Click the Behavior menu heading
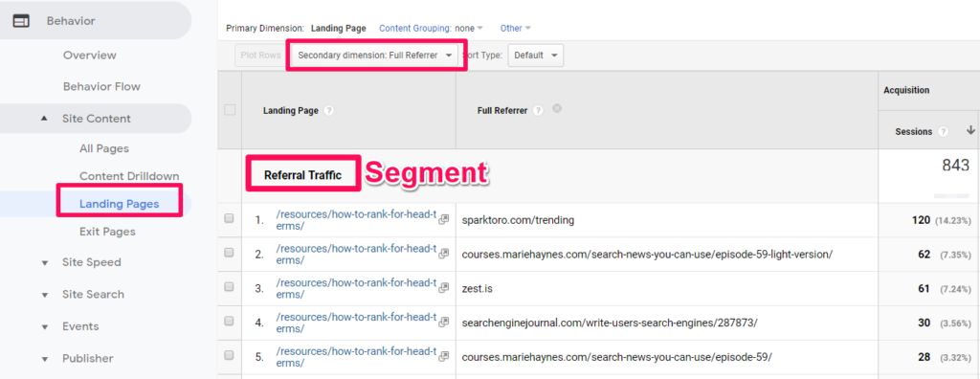The width and height of the screenshot is (980, 379). [x=71, y=21]
